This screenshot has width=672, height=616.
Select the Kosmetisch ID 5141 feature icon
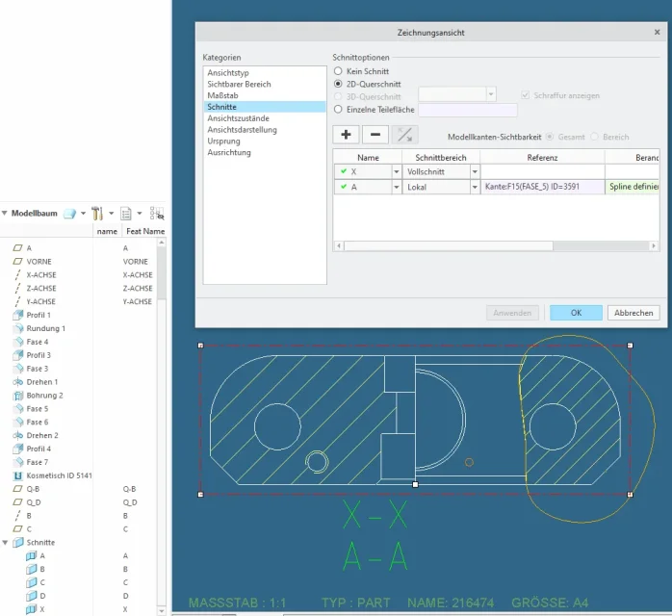[18, 475]
